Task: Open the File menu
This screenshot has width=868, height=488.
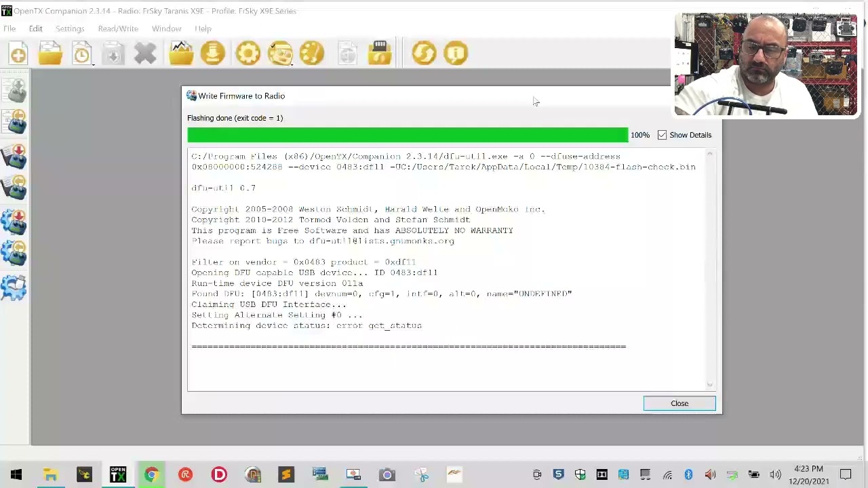Action: click(9, 28)
